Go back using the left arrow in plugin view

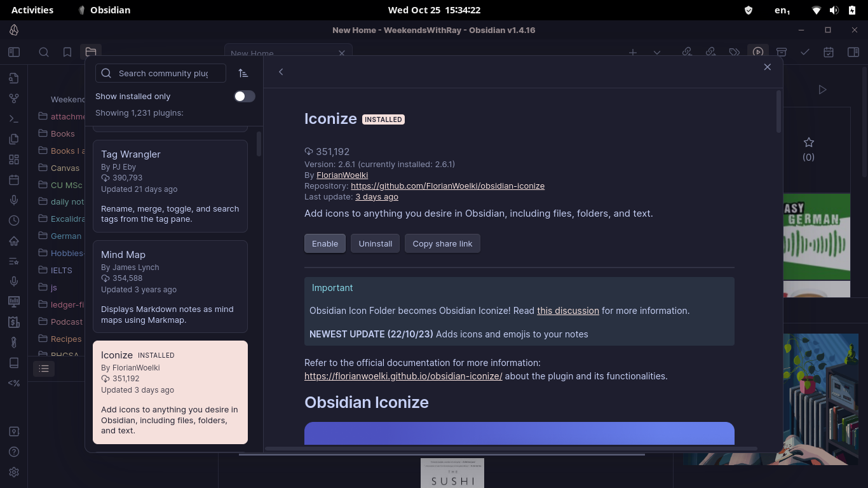pos(281,72)
